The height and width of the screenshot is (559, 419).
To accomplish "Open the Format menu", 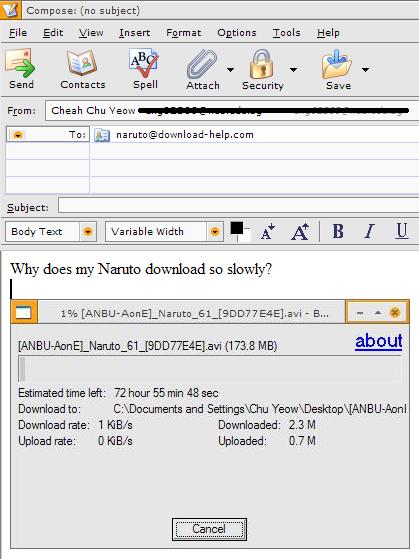I will click(184, 33).
